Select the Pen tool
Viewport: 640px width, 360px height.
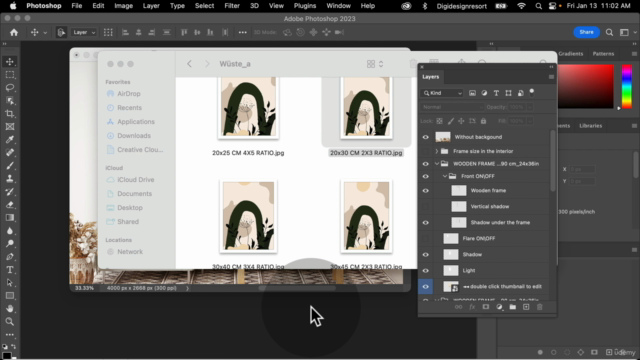(x=10, y=257)
